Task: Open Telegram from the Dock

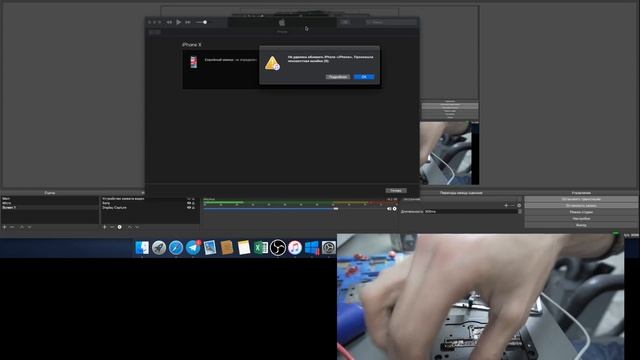Action: coord(193,248)
